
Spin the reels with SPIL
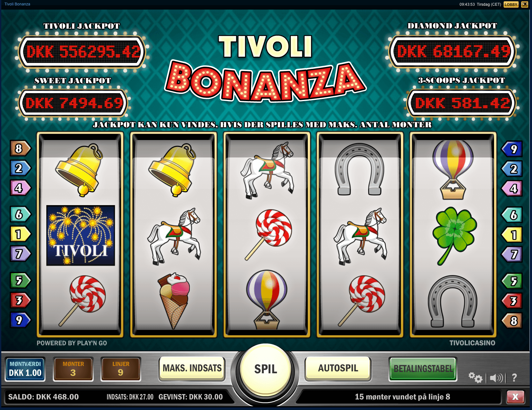tap(265, 369)
